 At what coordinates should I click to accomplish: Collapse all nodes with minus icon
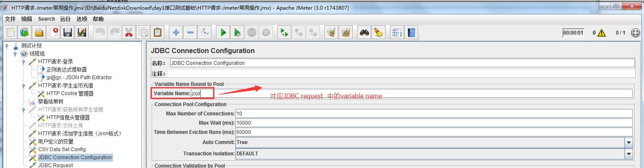click(x=190, y=32)
